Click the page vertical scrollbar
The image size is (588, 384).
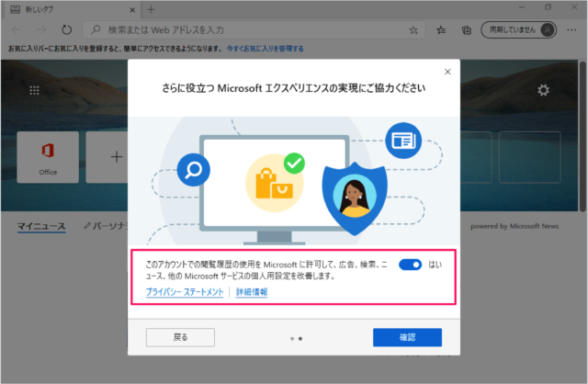click(x=582, y=137)
